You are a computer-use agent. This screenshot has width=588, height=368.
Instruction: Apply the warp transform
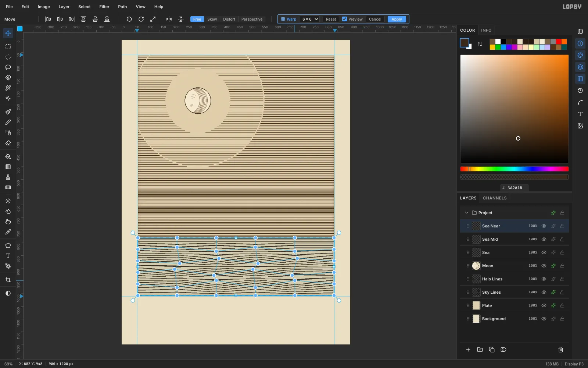pyautogui.click(x=397, y=19)
